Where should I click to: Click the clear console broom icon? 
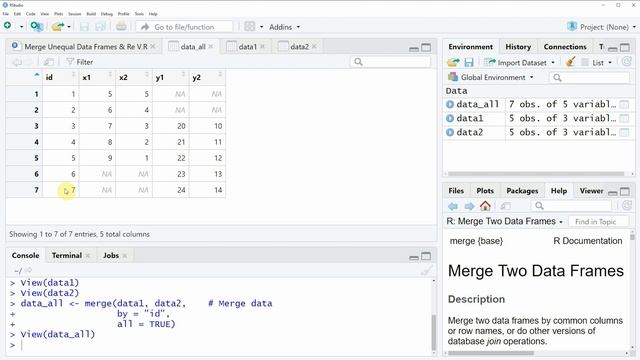[x=426, y=270]
